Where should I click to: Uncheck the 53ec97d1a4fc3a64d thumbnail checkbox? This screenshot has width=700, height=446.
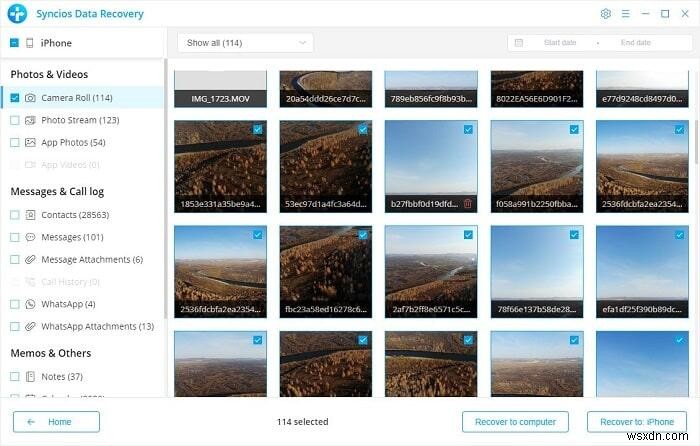pos(363,129)
